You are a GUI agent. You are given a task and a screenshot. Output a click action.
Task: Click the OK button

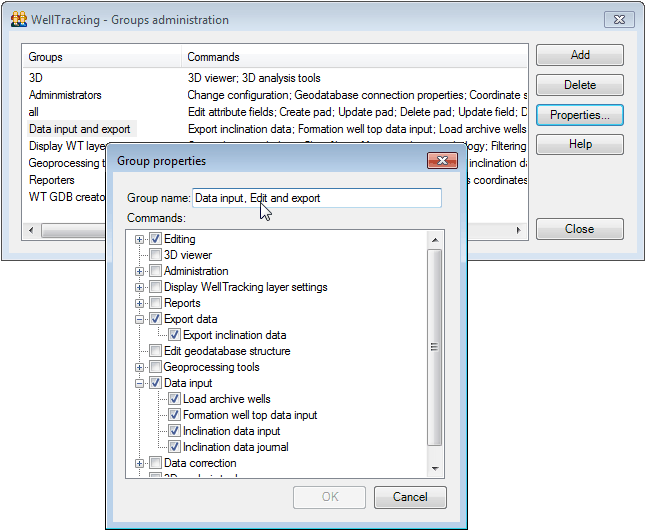click(329, 497)
